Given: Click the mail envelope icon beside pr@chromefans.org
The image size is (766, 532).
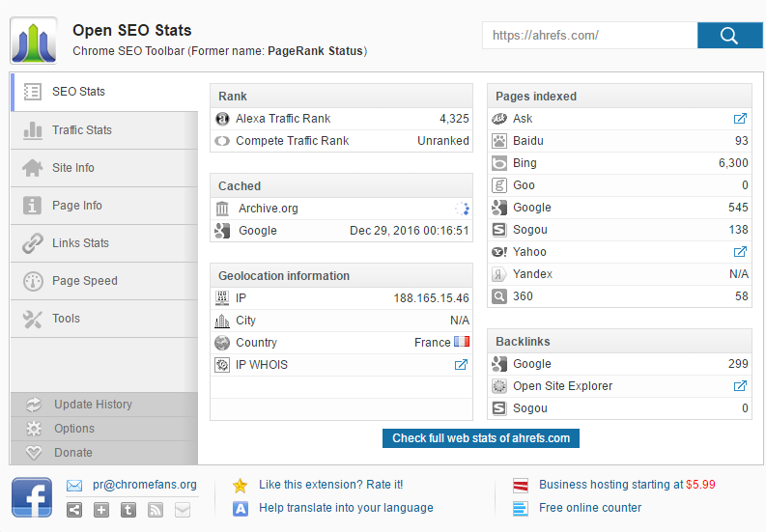Looking at the screenshot, I should point(74,486).
